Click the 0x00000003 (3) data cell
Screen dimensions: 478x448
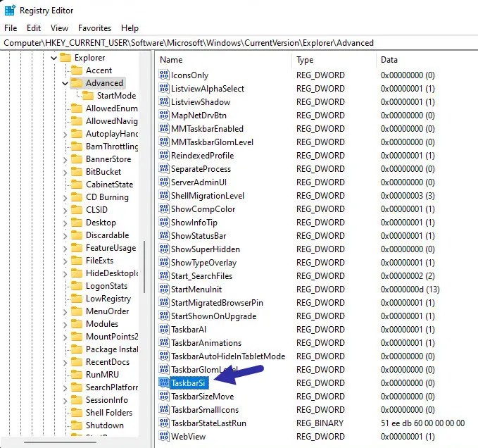pyautogui.click(x=408, y=196)
